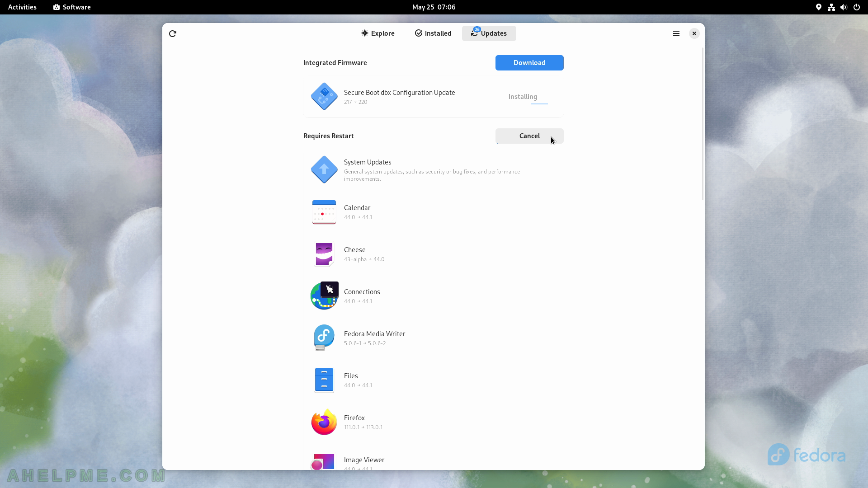Open the Software app menu in top bar
Screen dimensions: 868x488
(x=72, y=7)
